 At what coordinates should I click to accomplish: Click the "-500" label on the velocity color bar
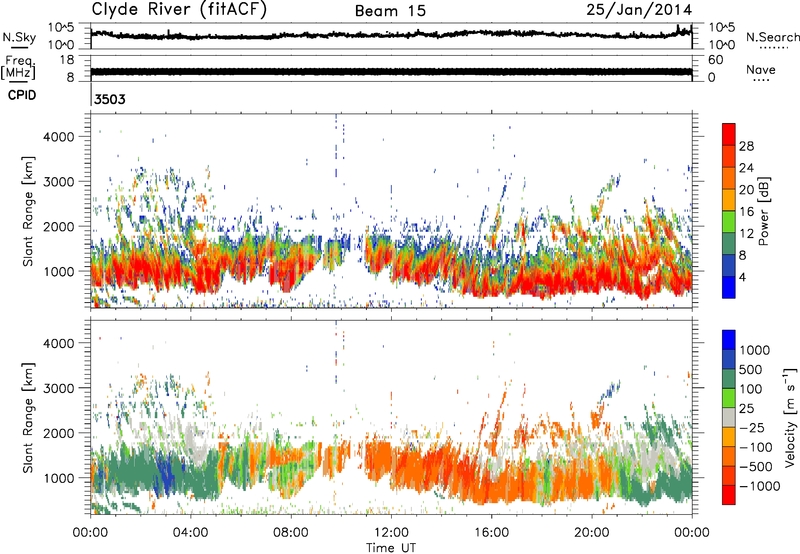click(755, 467)
